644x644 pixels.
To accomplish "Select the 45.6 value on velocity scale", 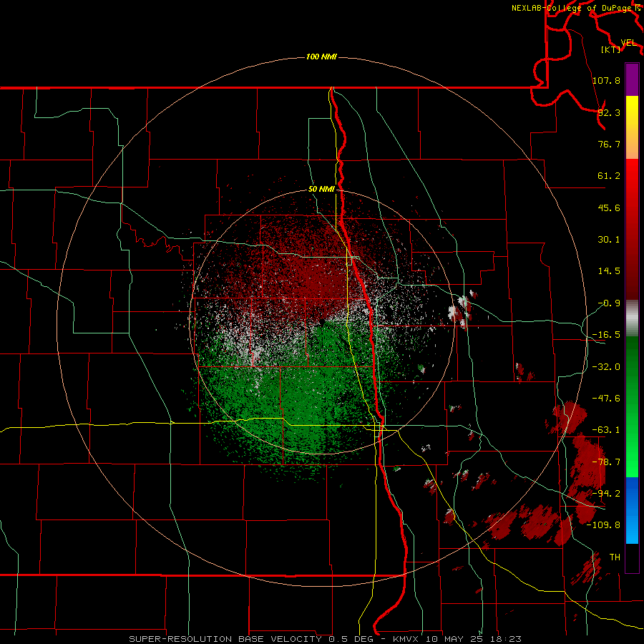I will click(x=609, y=208).
